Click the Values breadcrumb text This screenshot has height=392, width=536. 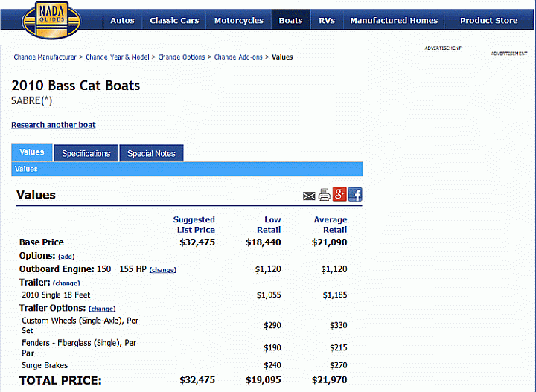point(282,57)
